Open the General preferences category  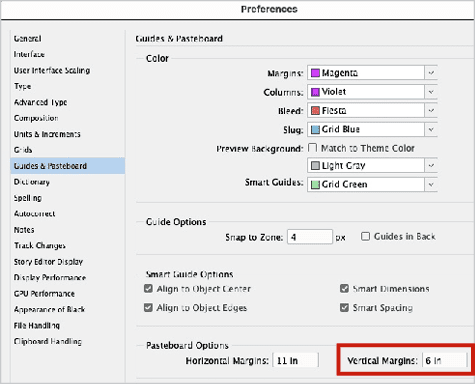pyautogui.click(x=27, y=39)
